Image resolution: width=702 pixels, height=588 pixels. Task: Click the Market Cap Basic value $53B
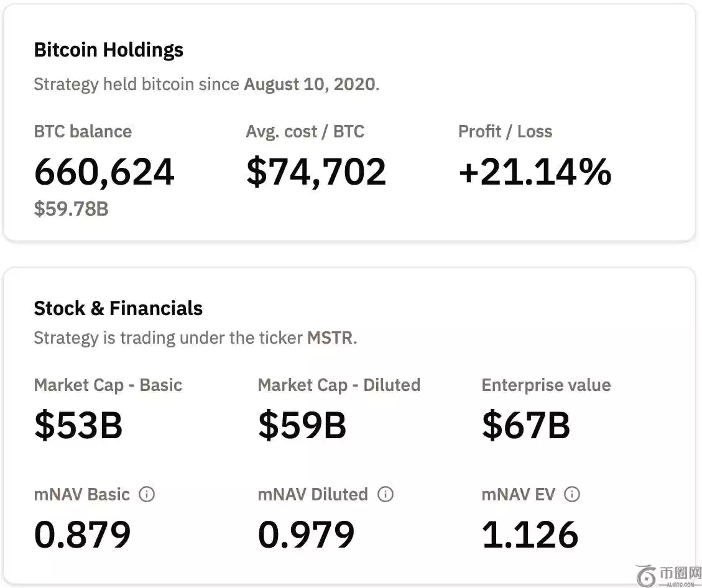click(78, 426)
